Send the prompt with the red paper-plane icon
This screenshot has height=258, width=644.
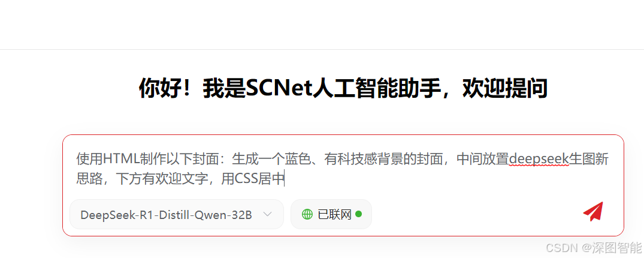[593, 212]
